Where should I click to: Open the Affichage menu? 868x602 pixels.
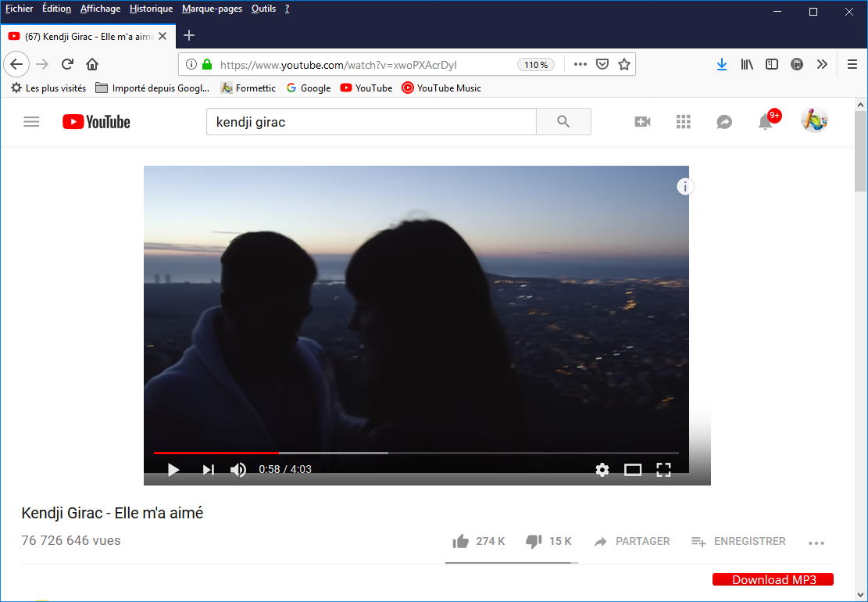[x=100, y=9]
